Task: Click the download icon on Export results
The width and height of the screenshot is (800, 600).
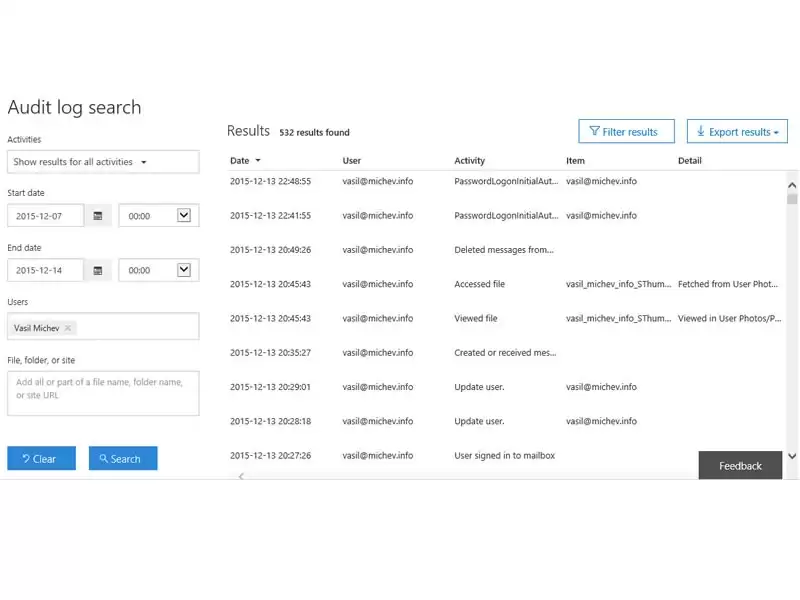Action: click(701, 131)
